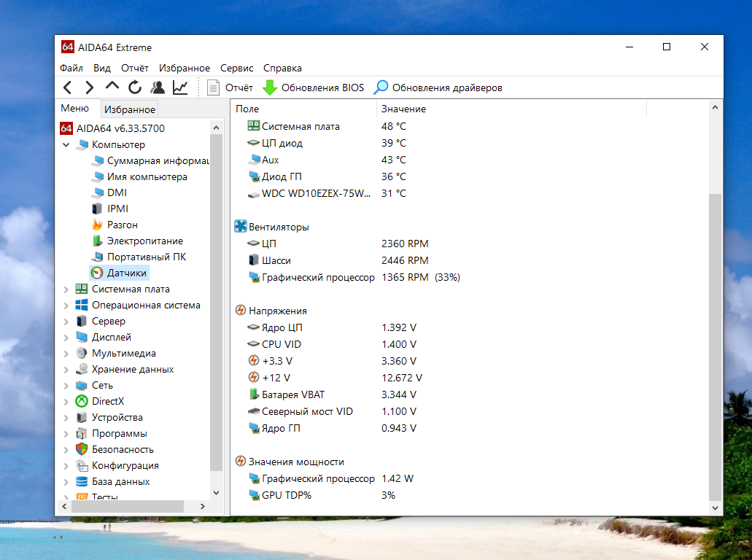Switch to the Избранное side panel tab
Image resolution: width=752 pixels, height=560 pixels.
(130, 110)
